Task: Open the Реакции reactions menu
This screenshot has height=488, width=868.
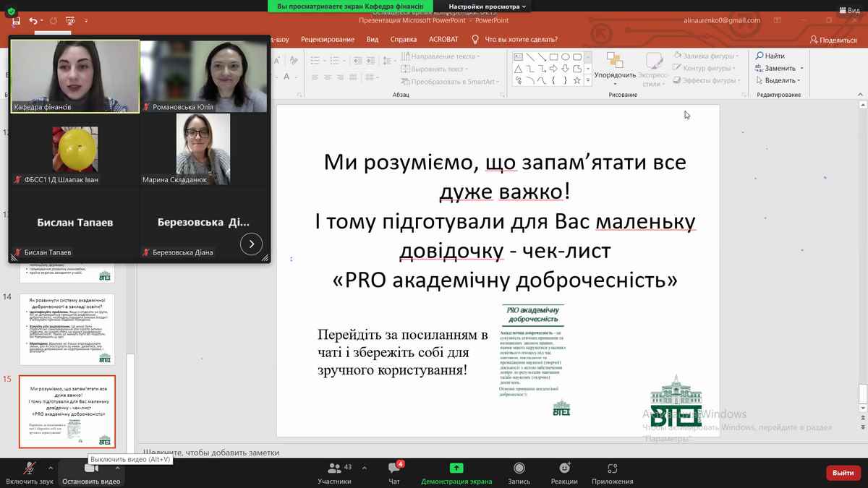Action: [x=564, y=473]
